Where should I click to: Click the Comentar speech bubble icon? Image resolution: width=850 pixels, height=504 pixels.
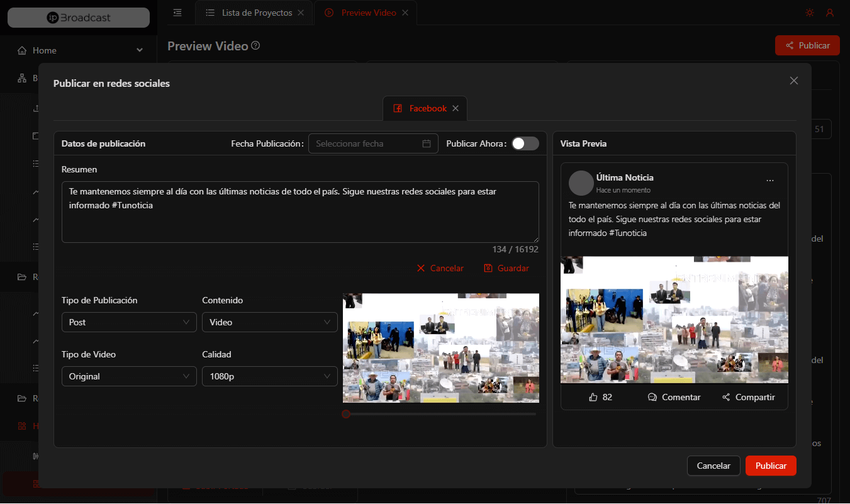click(x=652, y=398)
